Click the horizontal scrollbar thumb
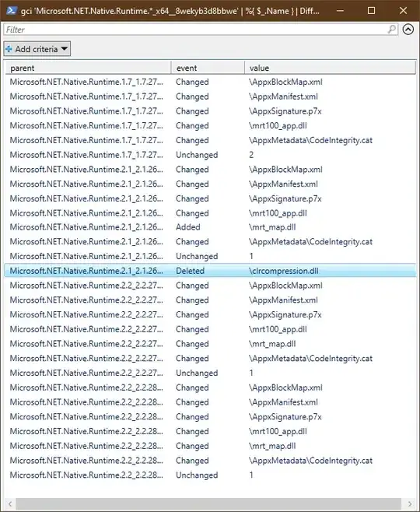 [x=208, y=503]
